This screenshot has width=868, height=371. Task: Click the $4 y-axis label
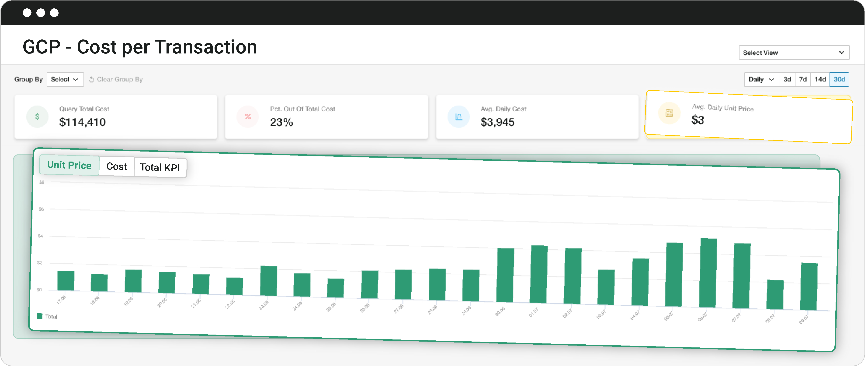[40, 236]
